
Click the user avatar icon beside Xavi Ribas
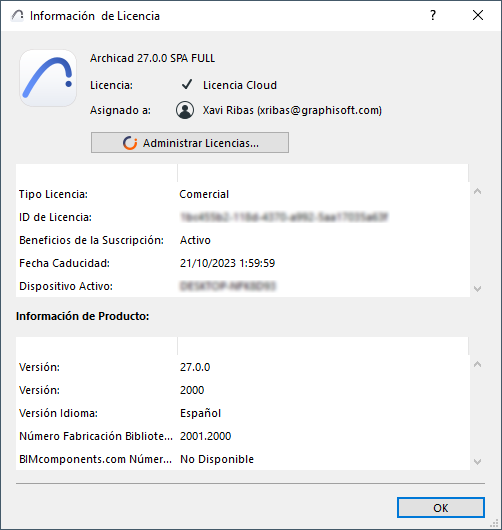(185, 110)
